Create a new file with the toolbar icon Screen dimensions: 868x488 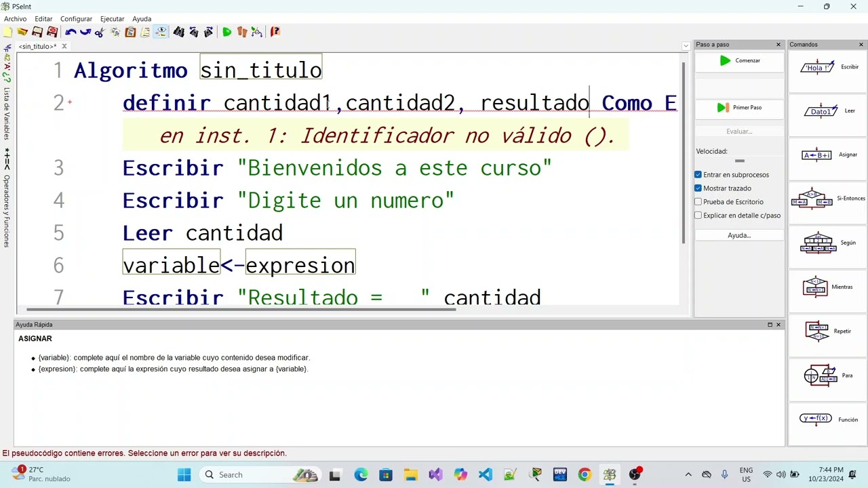(x=8, y=32)
